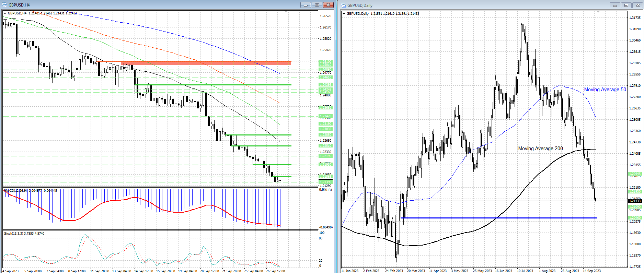
Task: Expand the GBPUSD,H4 one-click trading arrow
Action: tap(5, 13)
